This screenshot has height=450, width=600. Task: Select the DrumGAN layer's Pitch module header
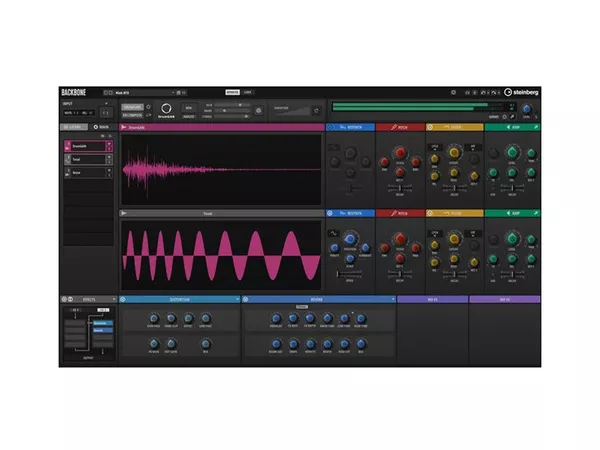point(400,127)
